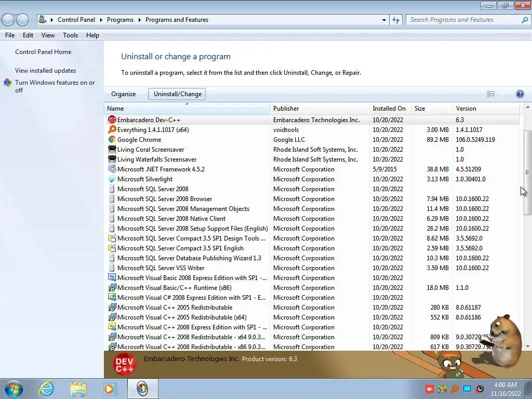Select Microsoft SQL Server VSS Writer row
Screen dimensions: 532x399
click(312, 268)
